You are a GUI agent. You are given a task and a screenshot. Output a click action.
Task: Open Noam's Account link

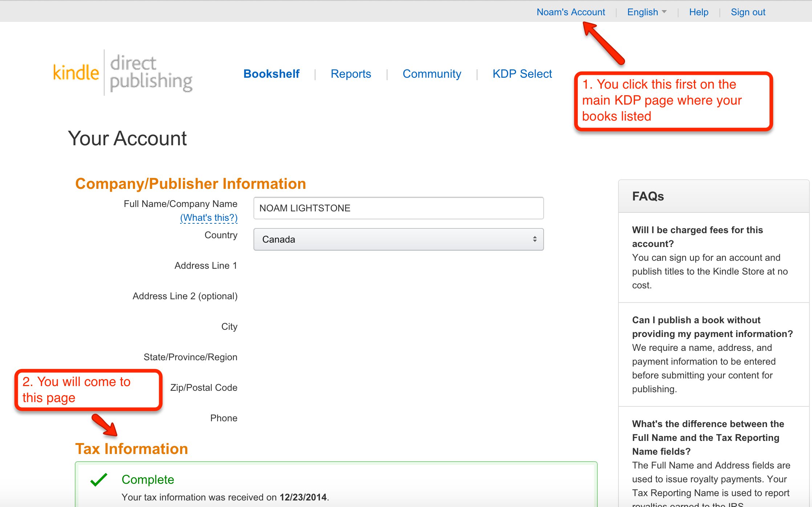[571, 12]
